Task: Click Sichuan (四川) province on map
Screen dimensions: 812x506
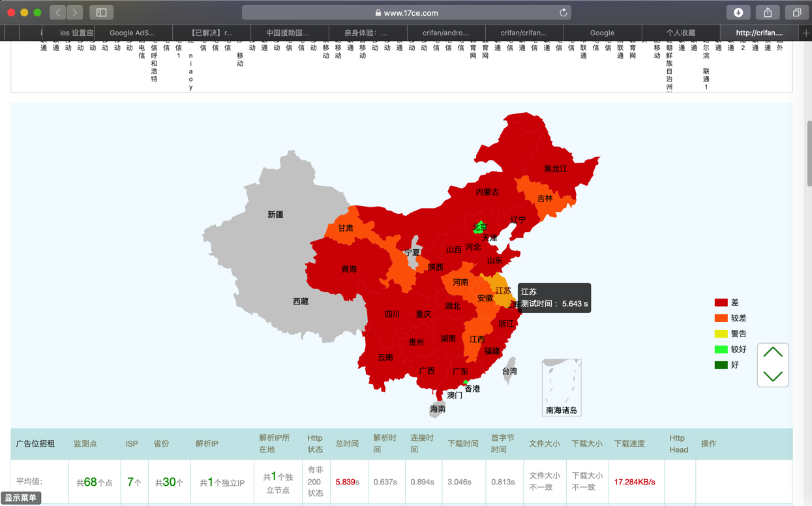Action: point(391,314)
